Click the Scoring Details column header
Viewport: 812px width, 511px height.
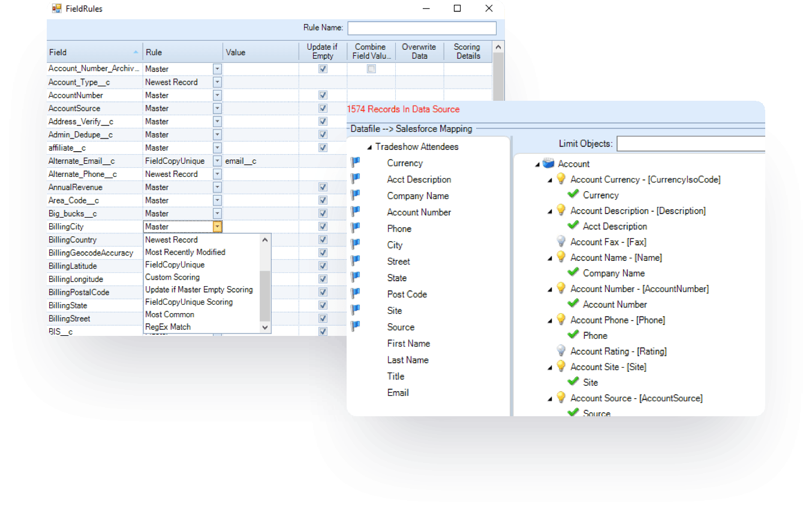pos(467,52)
